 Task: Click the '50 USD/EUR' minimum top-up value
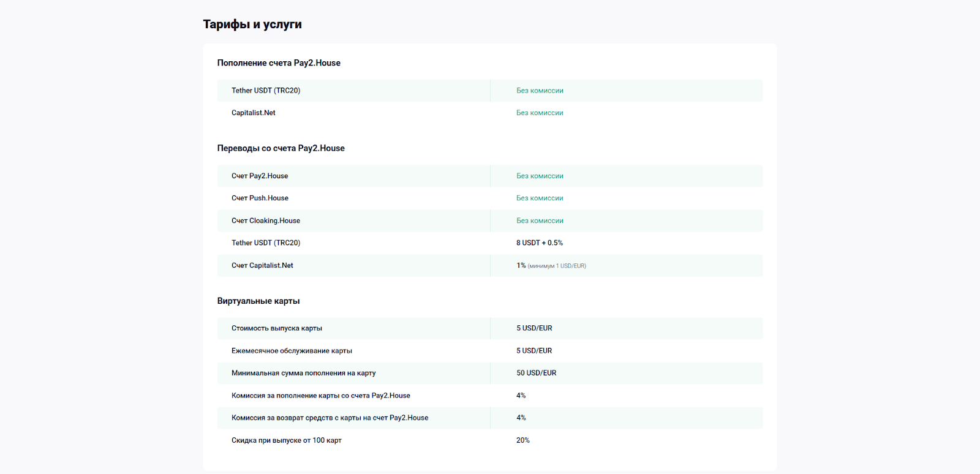click(537, 373)
